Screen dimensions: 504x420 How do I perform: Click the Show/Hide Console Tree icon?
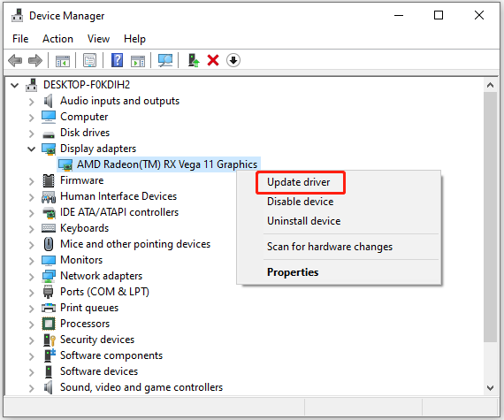coord(63,60)
